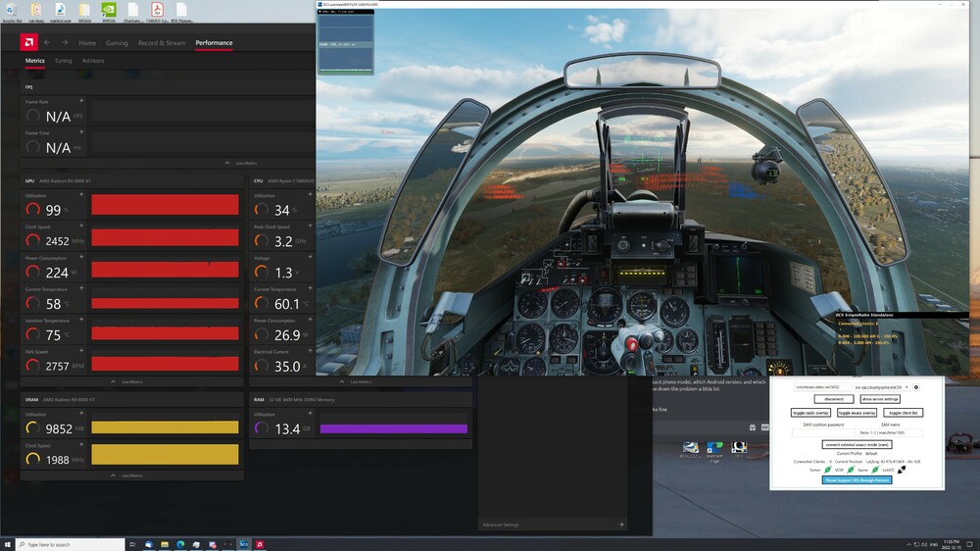Click the EAM name field

[891, 432]
